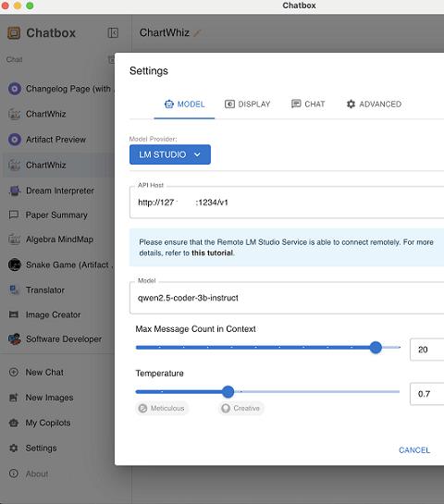Click the CANCEL button
The image size is (444, 504).
click(x=414, y=450)
